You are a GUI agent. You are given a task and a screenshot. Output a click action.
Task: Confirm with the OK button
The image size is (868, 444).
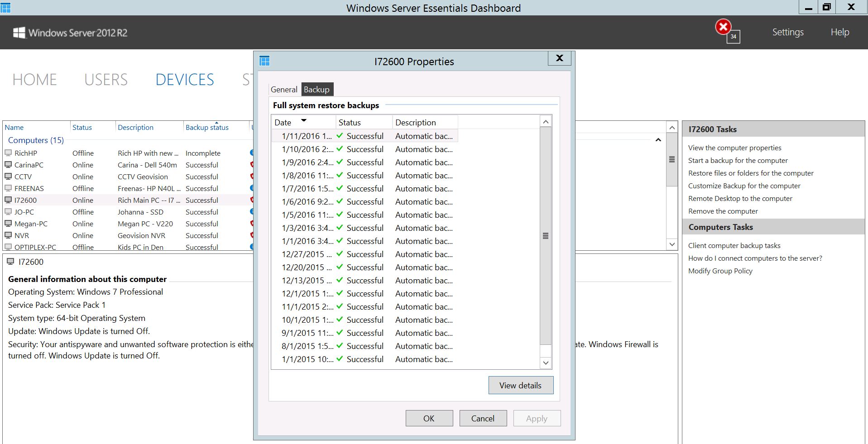[x=429, y=418]
